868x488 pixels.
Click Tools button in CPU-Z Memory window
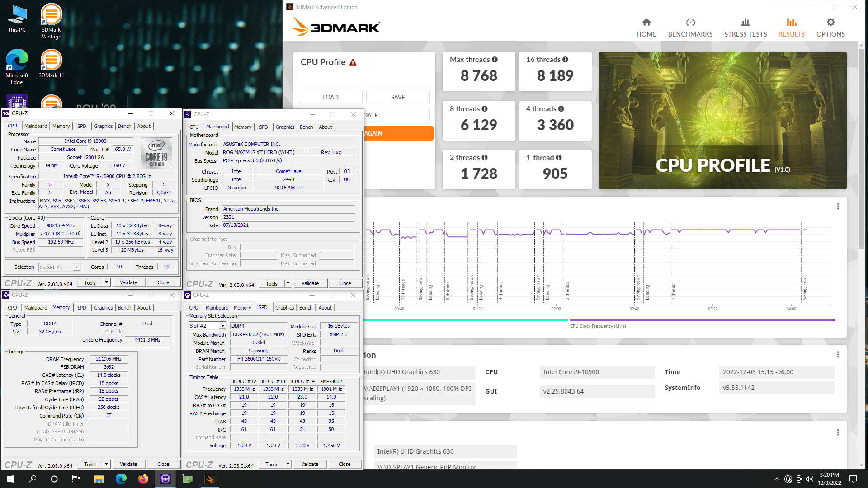[90, 464]
